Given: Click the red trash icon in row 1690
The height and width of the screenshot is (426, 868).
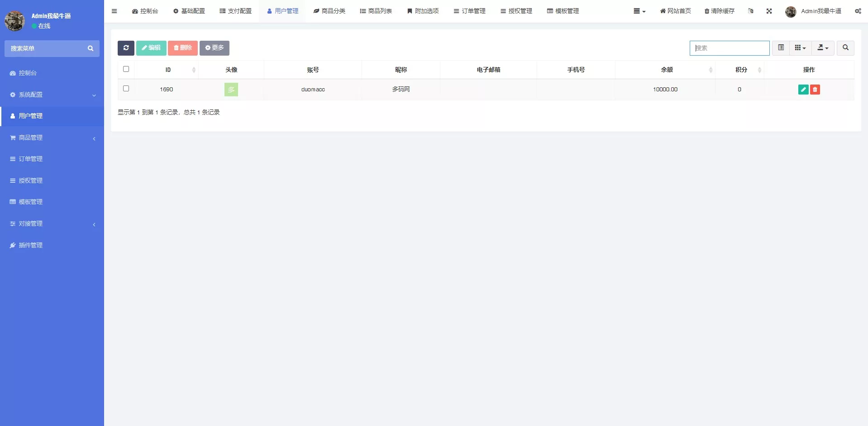Looking at the screenshot, I should pos(815,90).
